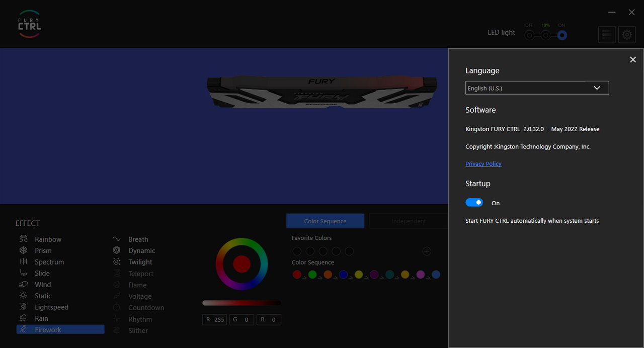Select the Twilight moon icon

pyautogui.click(x=117, y=262)
